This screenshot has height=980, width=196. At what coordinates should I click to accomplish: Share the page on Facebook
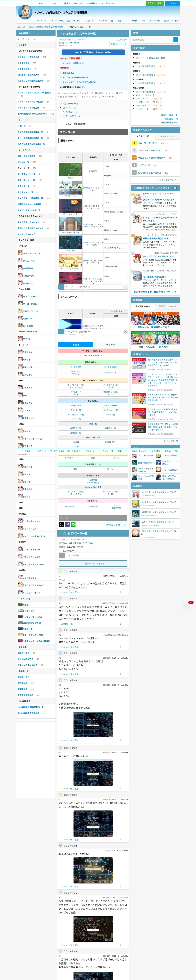pyautogui.click(x=67, y=525)
